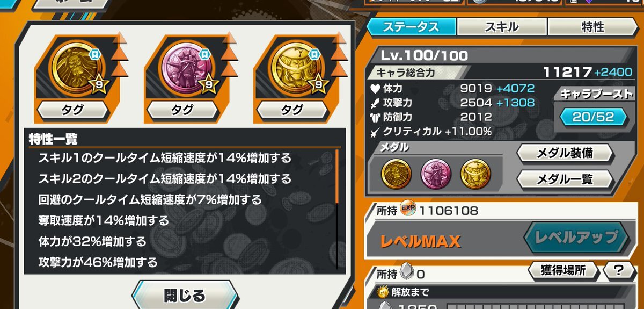Viewport: 644px width, 309px height.
Task: Click the orange scrollbar in 特性一覧 list
Action: [x=337, y=176]
